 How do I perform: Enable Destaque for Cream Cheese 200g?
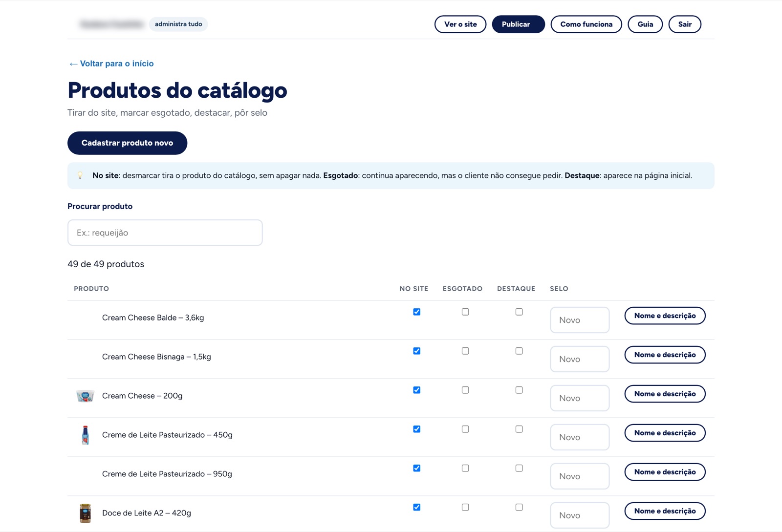[x=519, y=390]
